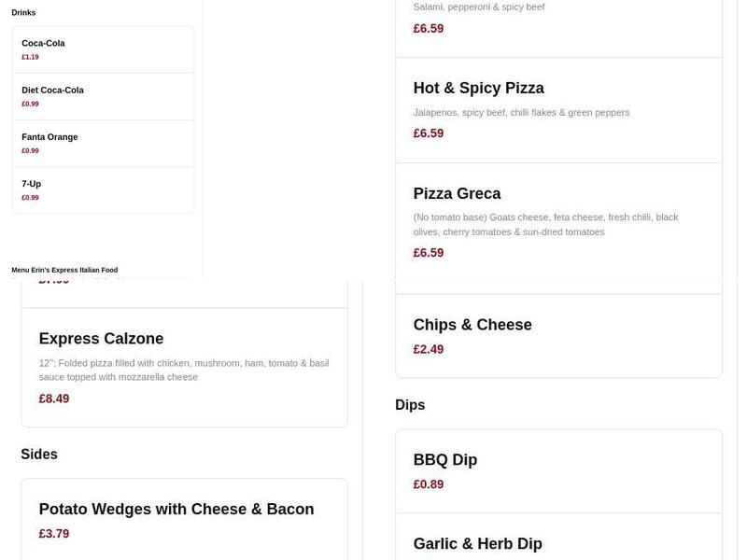Open the Dips section heading

click(410, 405)
